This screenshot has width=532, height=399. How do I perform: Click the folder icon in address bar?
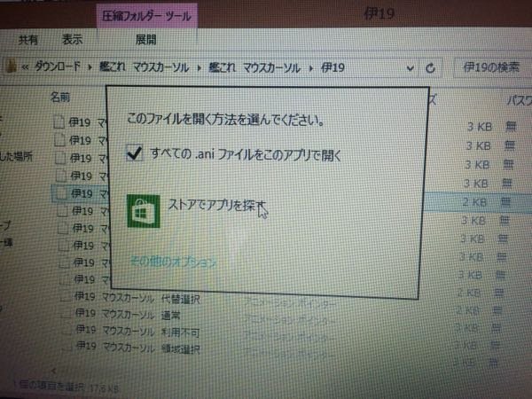point(10,67)
